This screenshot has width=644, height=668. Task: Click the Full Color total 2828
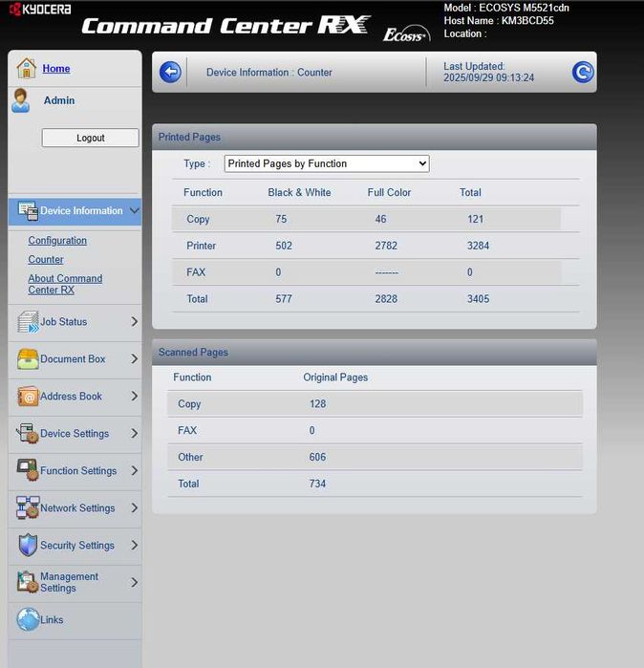[386, 299]
